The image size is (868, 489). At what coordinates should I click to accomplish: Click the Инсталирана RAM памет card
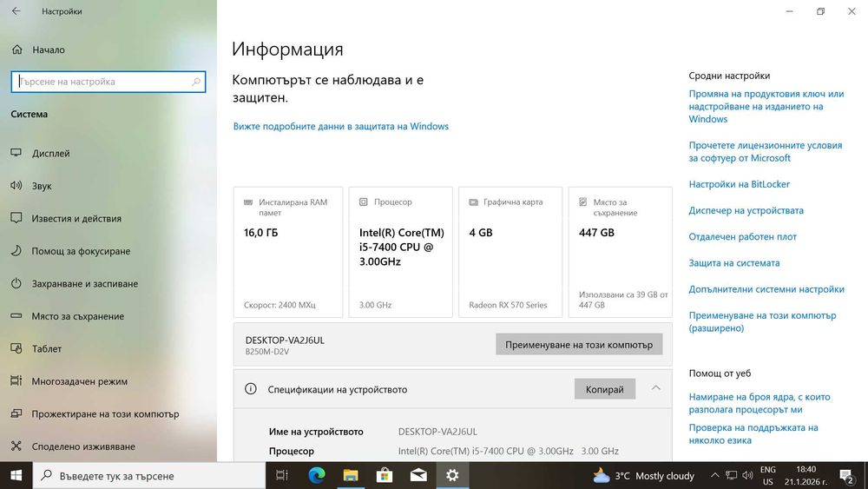288,252
